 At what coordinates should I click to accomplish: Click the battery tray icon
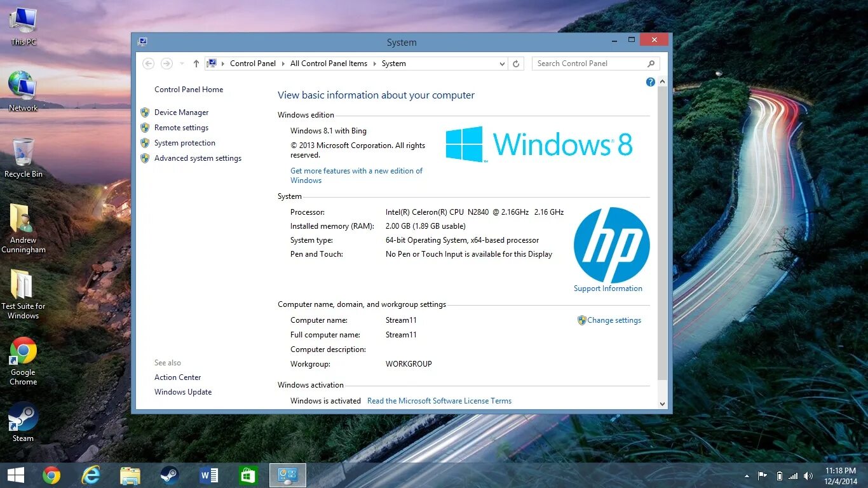pyautogui.click(x=779, y=476)
